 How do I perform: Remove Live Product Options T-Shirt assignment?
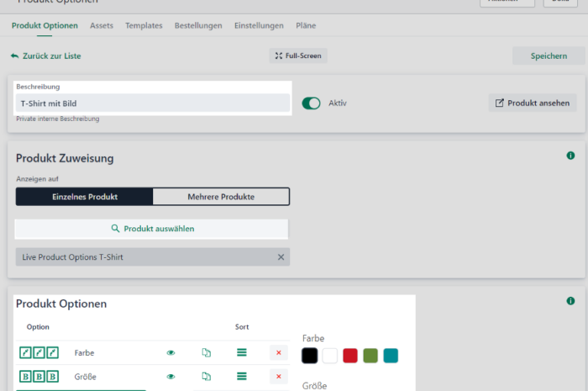(x=281, y=257)
